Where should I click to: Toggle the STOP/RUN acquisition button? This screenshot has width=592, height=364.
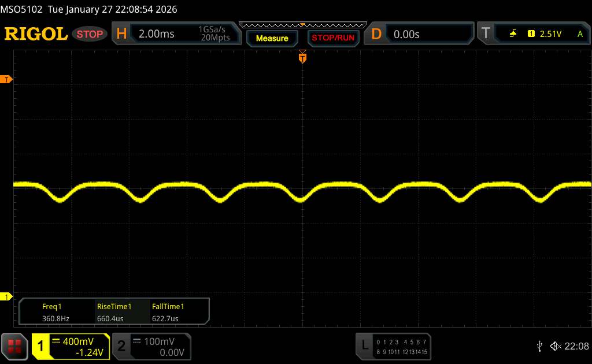pos(332,38)
